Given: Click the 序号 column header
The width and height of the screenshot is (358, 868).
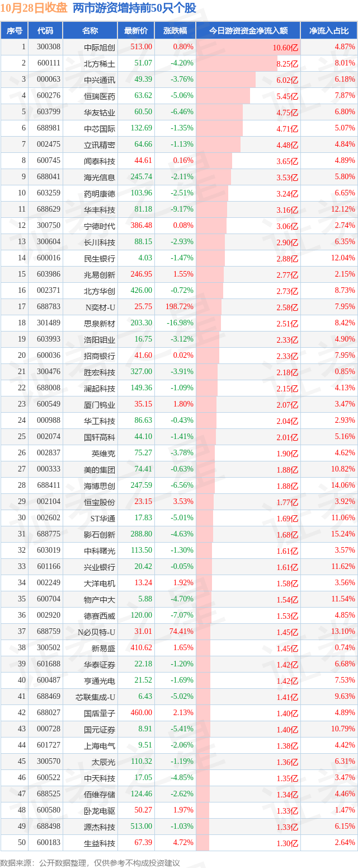Looking at the screenshot, I should coord(15,30).
